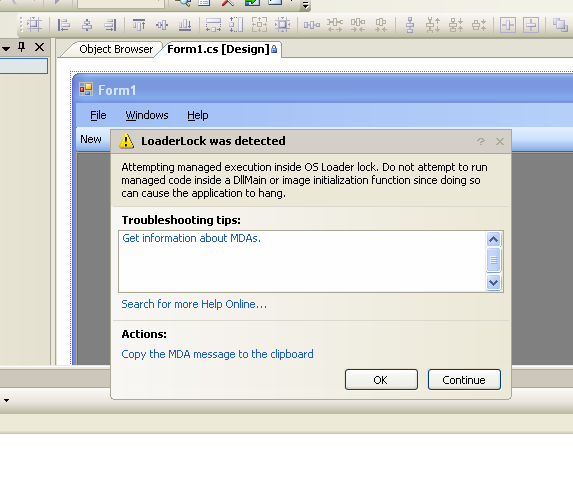
Task: Remove horizontal spacing via toolbar icon
Action: (x=381, y=25)
